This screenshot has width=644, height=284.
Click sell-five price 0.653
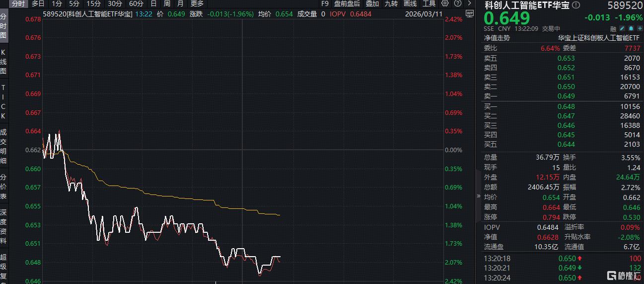[x=566, y=58]
